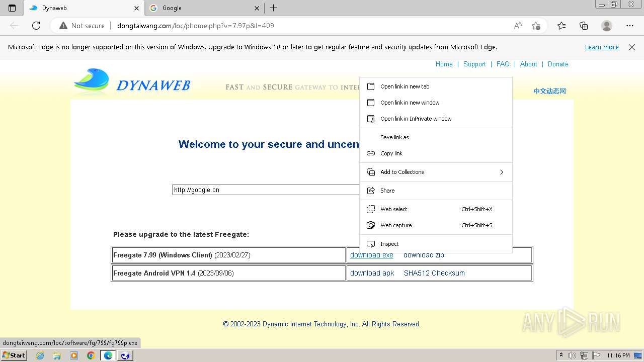The width and height of the screenshot is (644, 362).
Task: Select Open link in InPrivate window
Action: [x=436, y=119]
